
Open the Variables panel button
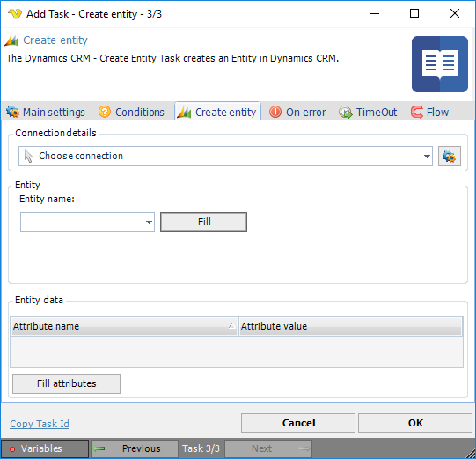pos(45,448)
